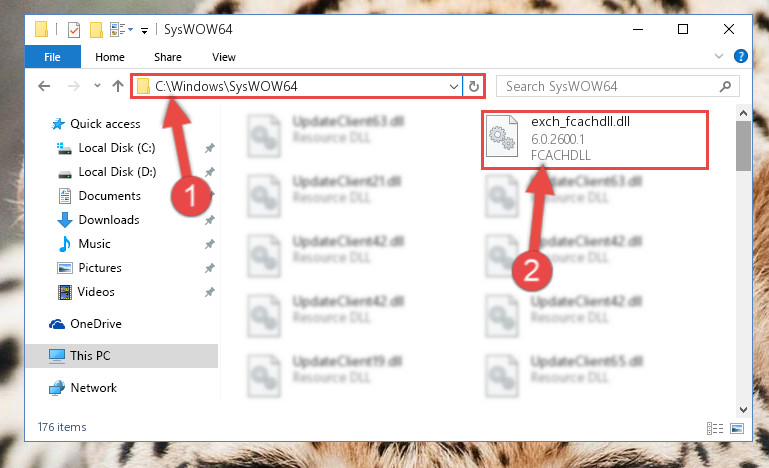Open Customize Quick Access Toolbar dropdown

144,31
